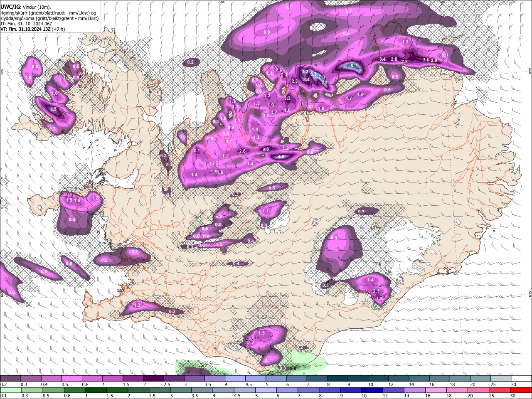Select the lower violet swatch between 12 and 14
Screen dimensions: 532x399
coord(394,390)
